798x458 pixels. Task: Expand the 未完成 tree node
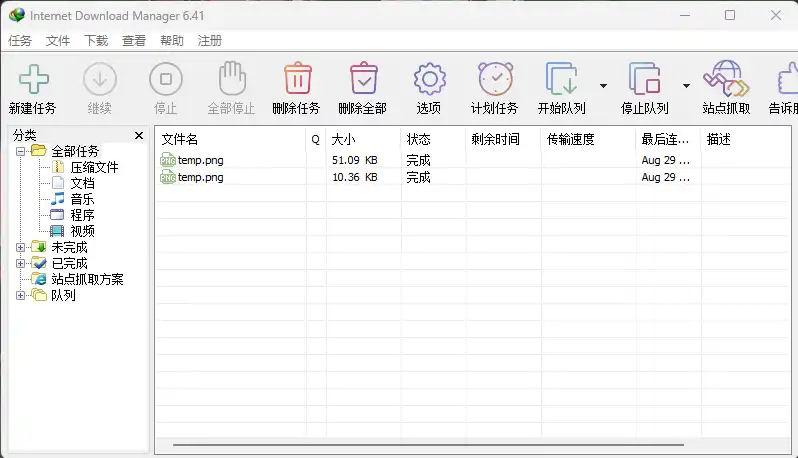[x=20, y=247]
